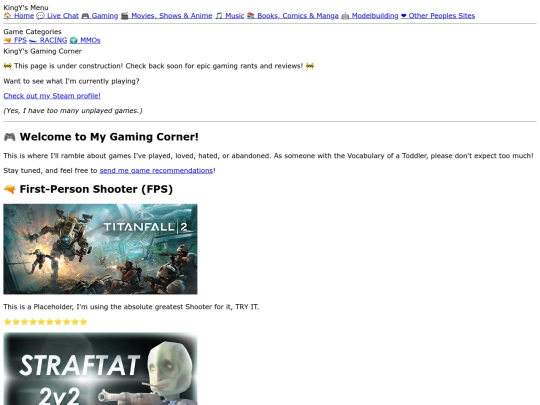Click 'Want to see what I'm currently playing?' text

tap(71, 81)
